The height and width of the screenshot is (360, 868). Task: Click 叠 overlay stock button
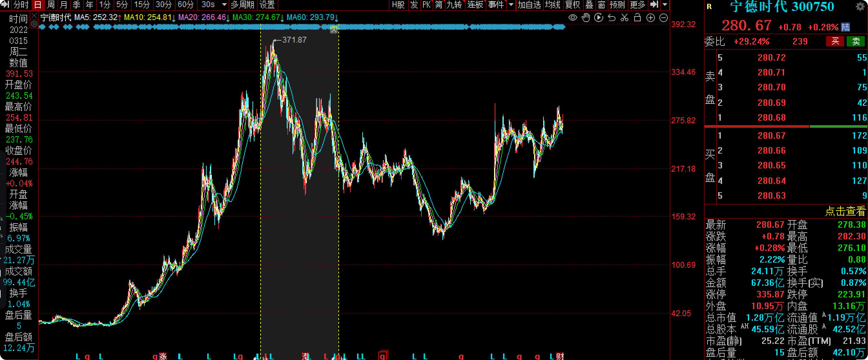[589, 5]
